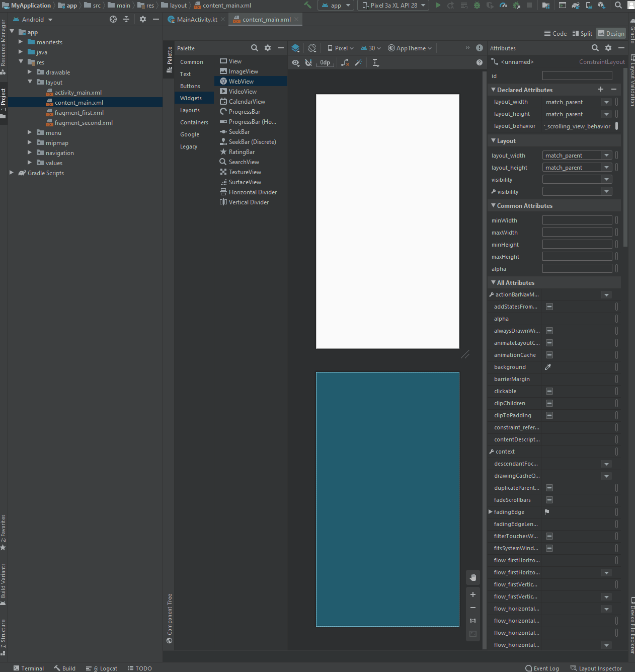The height and width of the screenshot is (672, 635).
Task: Select the Containers palette category
Action: coord(194,122)
